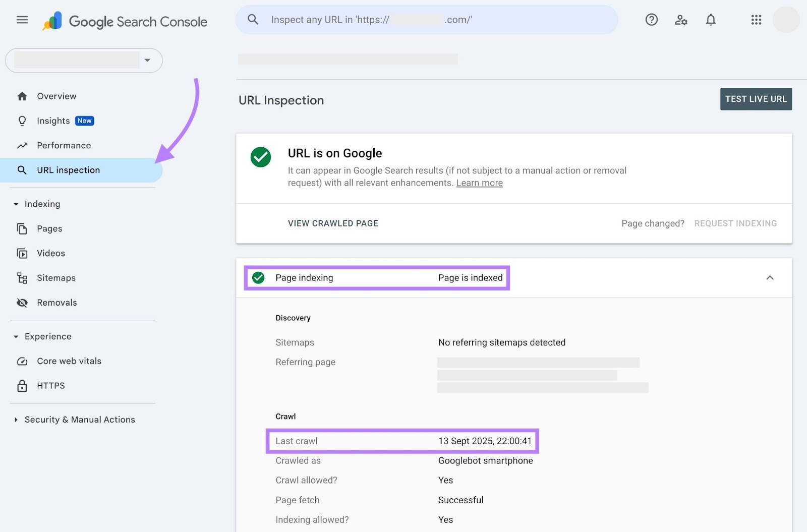
Task: Select URL inspection from the sidebar
Action: 68,170
